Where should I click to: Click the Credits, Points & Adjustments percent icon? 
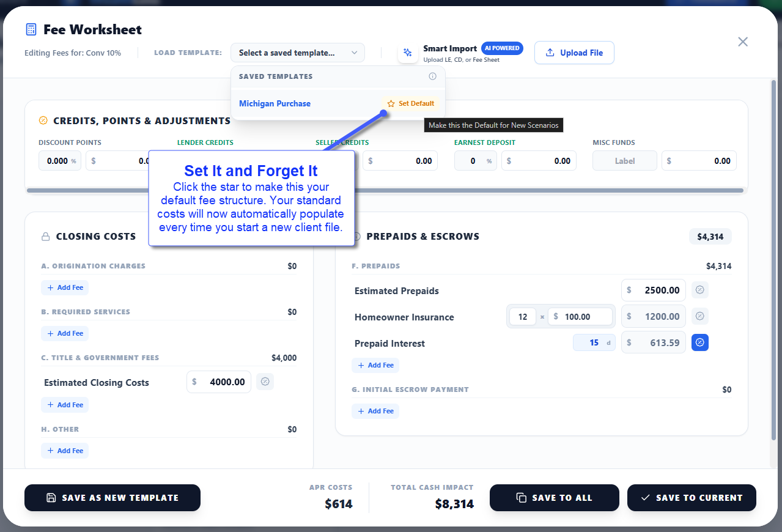point(43,120)
